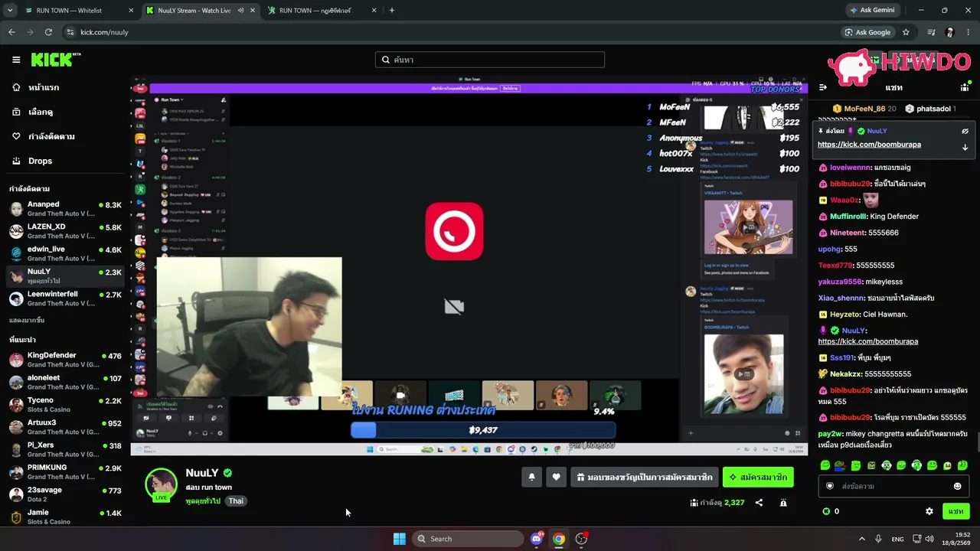Open LAZEN_XD channel in the sidebar
980x551 pixels.
tap(65, 231)
